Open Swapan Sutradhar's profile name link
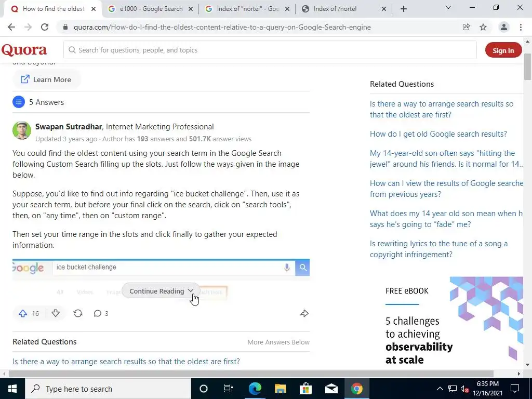 (69, 127)
